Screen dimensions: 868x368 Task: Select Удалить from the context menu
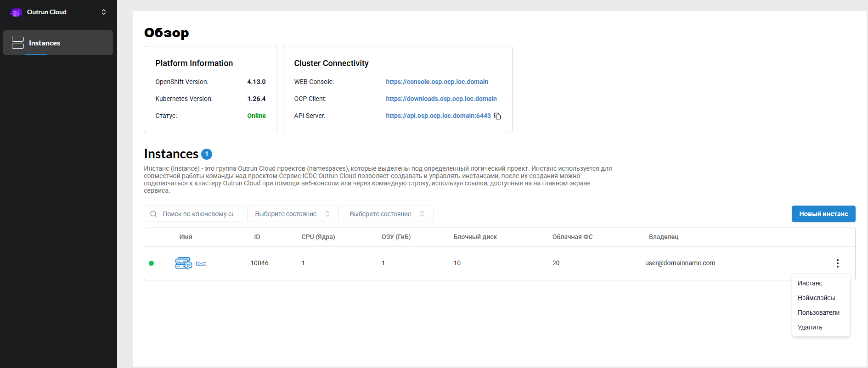[810, 327]
